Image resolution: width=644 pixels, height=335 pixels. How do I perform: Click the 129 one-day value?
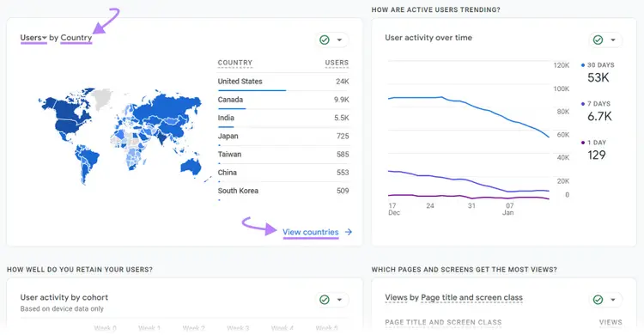pos(597,155)
